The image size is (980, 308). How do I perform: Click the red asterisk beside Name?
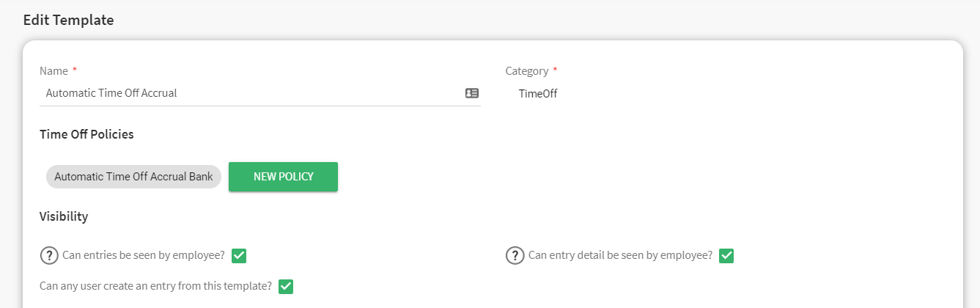coord(75,70)
